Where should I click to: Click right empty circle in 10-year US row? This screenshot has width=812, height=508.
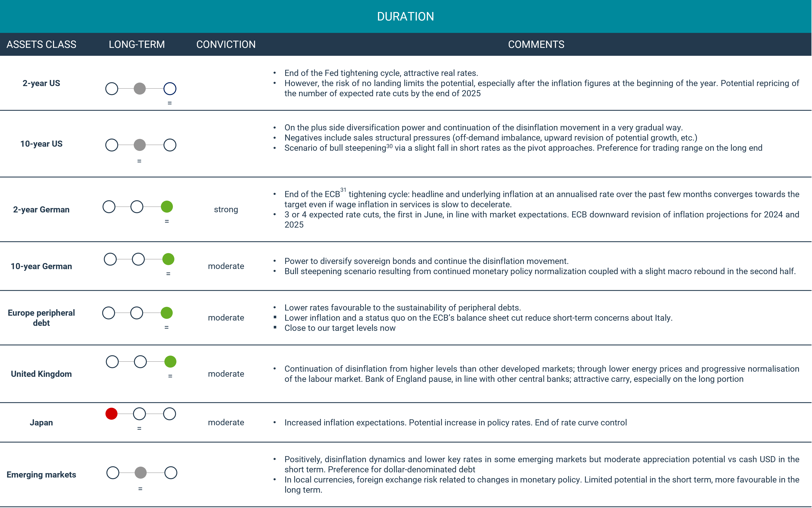click(x=170, y=145)
